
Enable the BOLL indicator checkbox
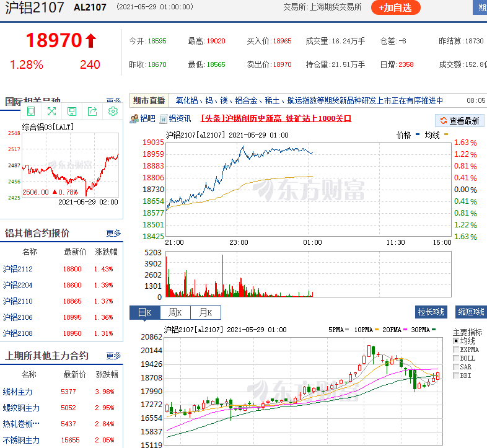[x=456, y=358]
